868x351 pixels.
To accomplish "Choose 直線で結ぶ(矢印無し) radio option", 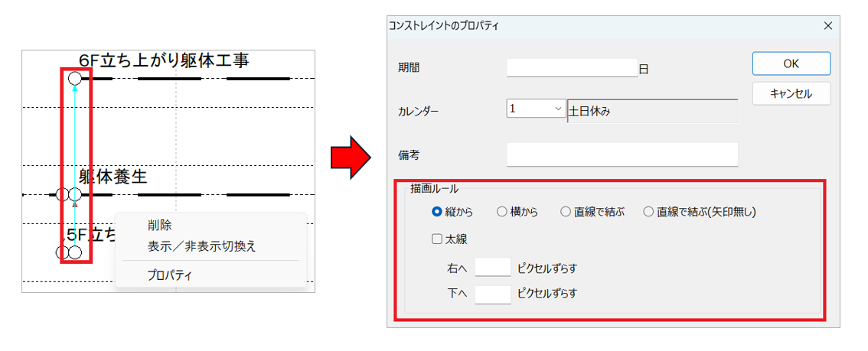I will pyautogui.click(x=648, y=212).
